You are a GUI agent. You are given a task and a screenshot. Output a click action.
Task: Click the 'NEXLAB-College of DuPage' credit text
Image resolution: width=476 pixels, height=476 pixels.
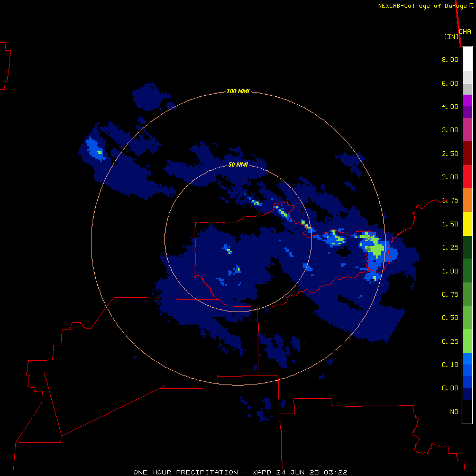tap(422, 6)
